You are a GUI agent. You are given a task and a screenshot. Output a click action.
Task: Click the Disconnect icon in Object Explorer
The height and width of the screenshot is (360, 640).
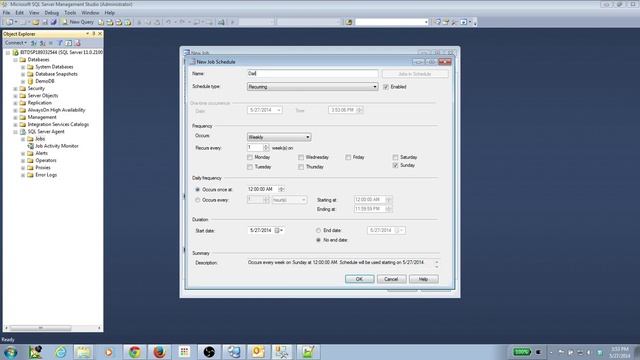(x=42, y=43)
